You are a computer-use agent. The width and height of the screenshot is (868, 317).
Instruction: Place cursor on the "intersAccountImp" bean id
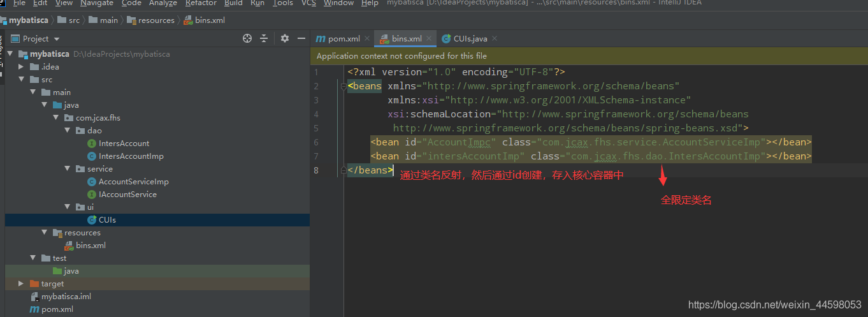click(474, 156)
